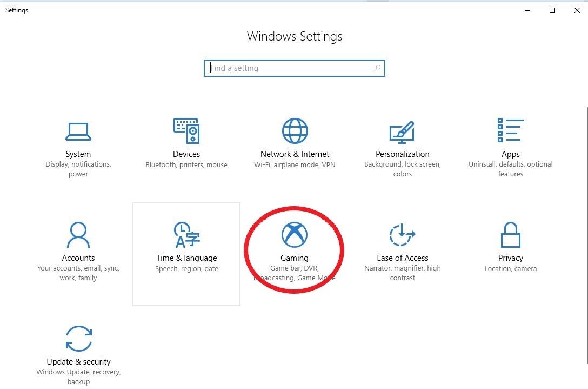Close the Settings window

[577, 10]
